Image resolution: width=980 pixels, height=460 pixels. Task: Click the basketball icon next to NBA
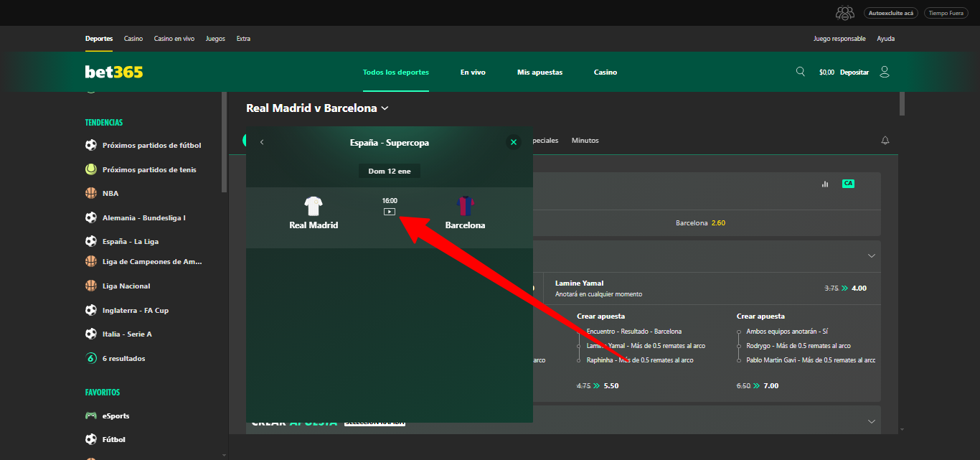coord(91,193)
